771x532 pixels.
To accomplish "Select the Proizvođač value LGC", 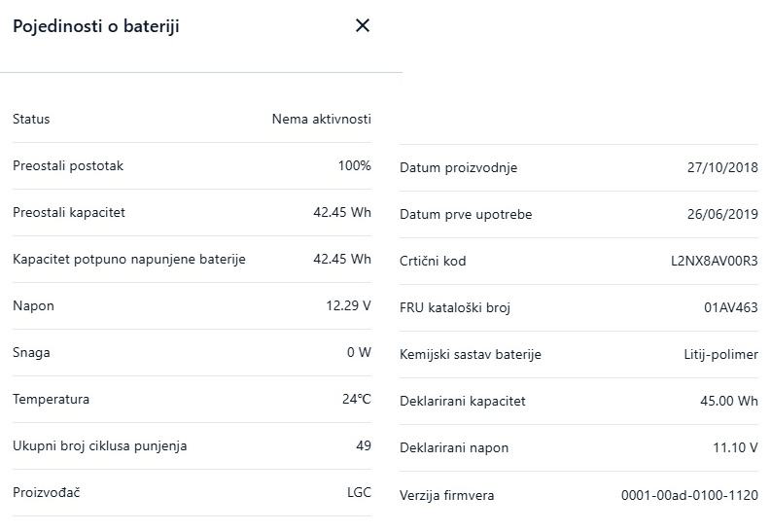I will coord(359,492).
